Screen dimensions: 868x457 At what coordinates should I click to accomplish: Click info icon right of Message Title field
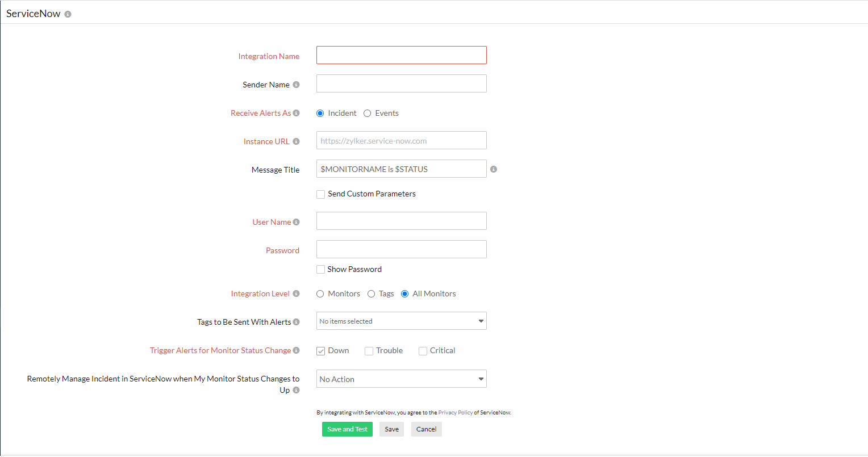[494, 169]
